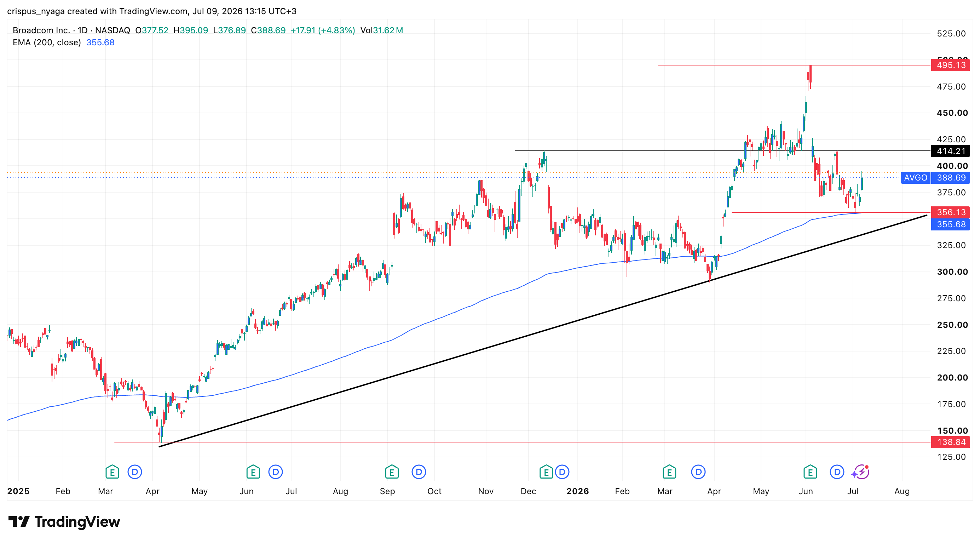Click the 125.00 price axis label
The height and width of the screenshot is (543, 980).
951,457
